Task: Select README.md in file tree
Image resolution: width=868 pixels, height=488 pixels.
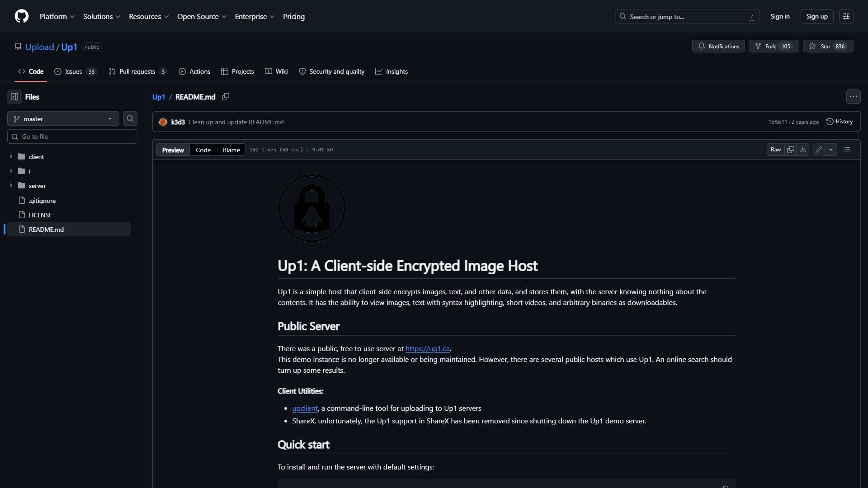Action: [x=68, y=229]
